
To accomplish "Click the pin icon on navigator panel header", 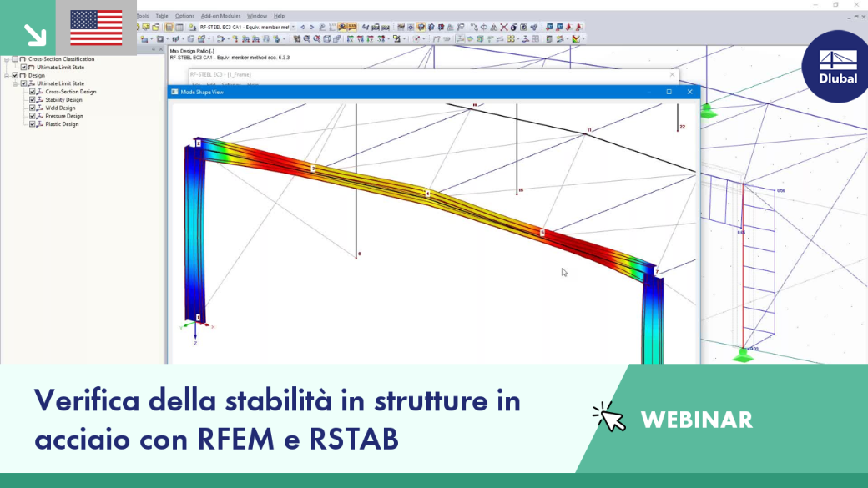I will (x=154, y=49).
